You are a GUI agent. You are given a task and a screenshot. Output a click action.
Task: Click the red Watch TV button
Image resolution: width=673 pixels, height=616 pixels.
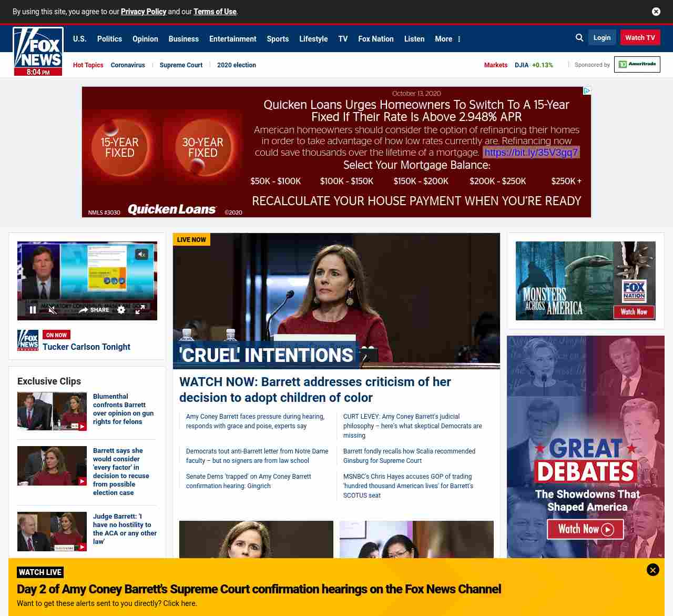click(x=640, y=38)
